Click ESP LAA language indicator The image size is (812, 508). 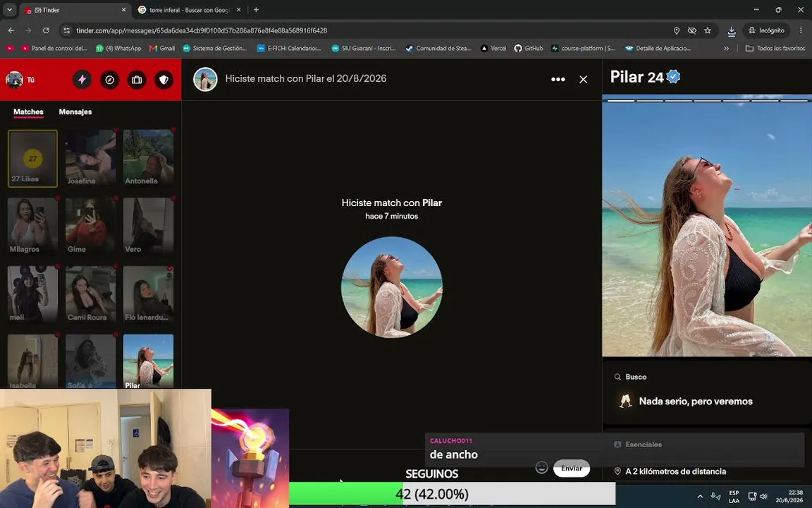point(734,497)
